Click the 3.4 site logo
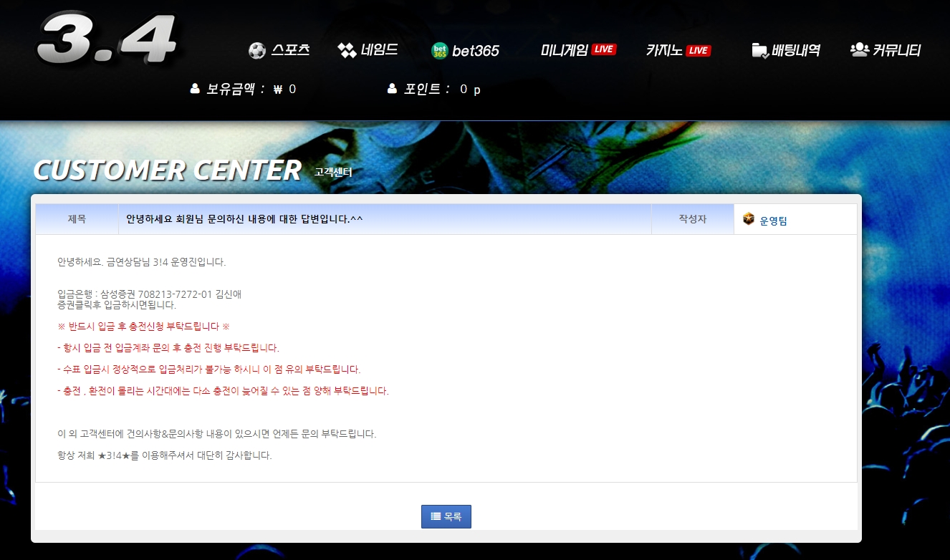The height and width of the screenshot is (560, 950). [x=107, y=39]
